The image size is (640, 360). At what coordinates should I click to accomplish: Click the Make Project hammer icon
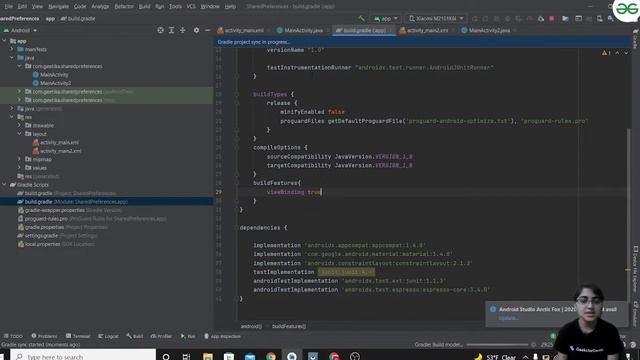361,18
